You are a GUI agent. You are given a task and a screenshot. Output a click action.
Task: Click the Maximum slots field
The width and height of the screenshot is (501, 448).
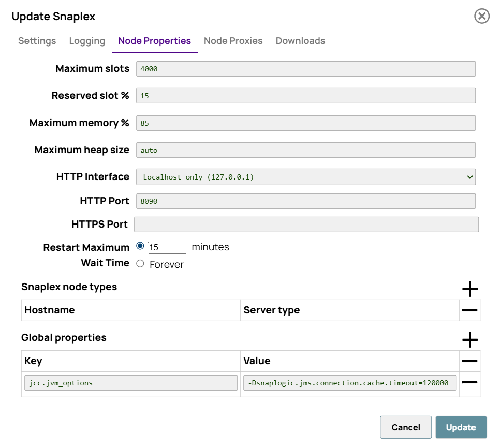point(305,69)
